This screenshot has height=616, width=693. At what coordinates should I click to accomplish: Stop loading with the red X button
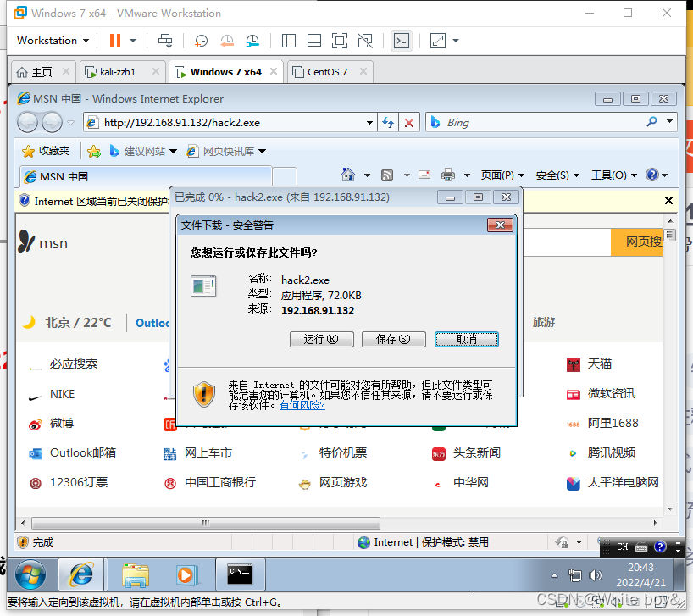click(409, 122)
